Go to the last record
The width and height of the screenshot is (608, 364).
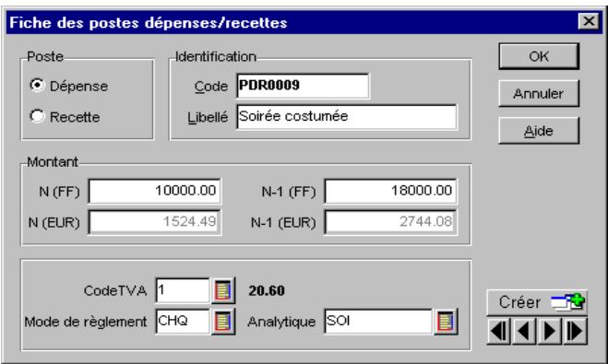[575, 332]
